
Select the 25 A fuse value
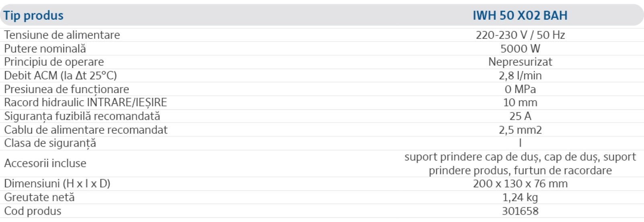click(x=520, y=116)
